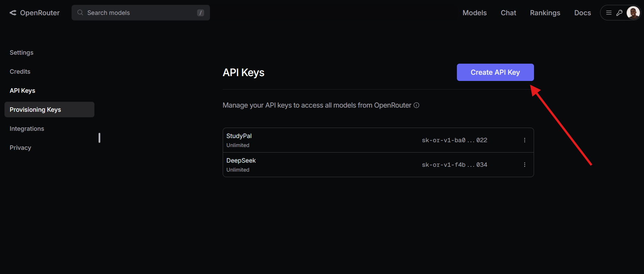Open the user profile avatar

[633, 13]
